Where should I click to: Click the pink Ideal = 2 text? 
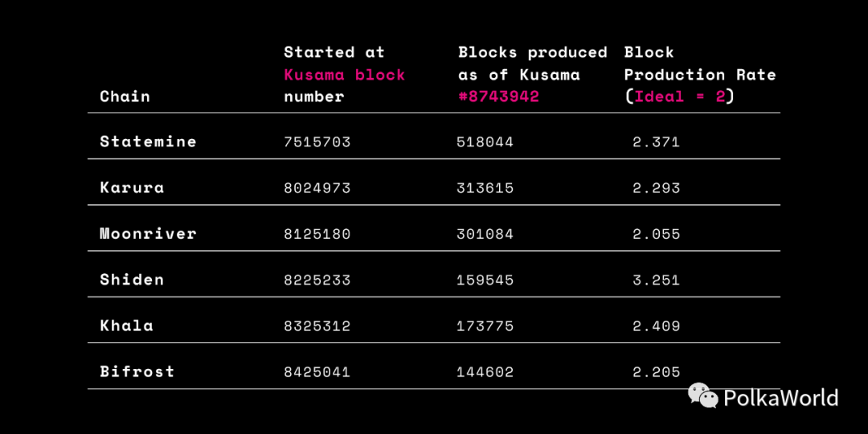pyautogui.click(x=680, y=97)
